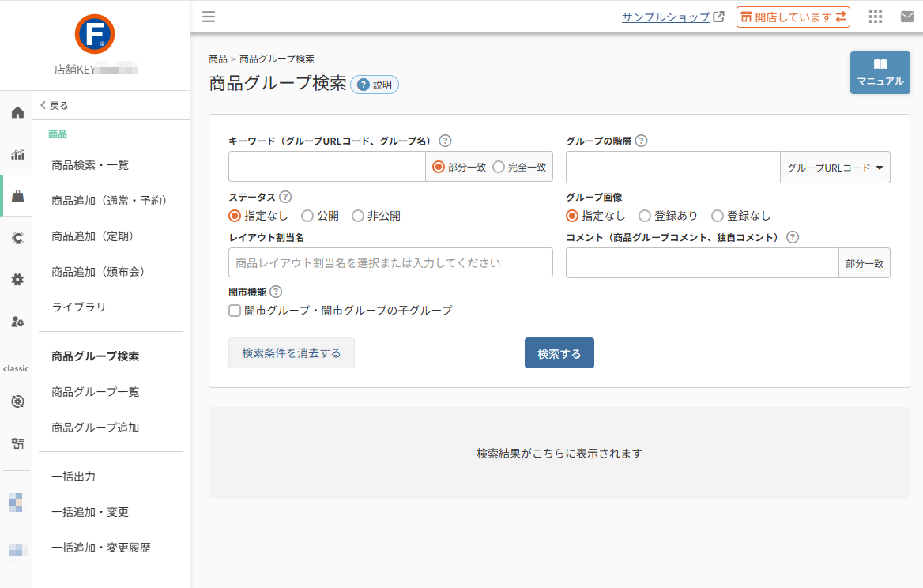Viewport: 923px width, 588px height.
Task: Select 完全一致 keyword radio option
Action: tap(499, 168)
